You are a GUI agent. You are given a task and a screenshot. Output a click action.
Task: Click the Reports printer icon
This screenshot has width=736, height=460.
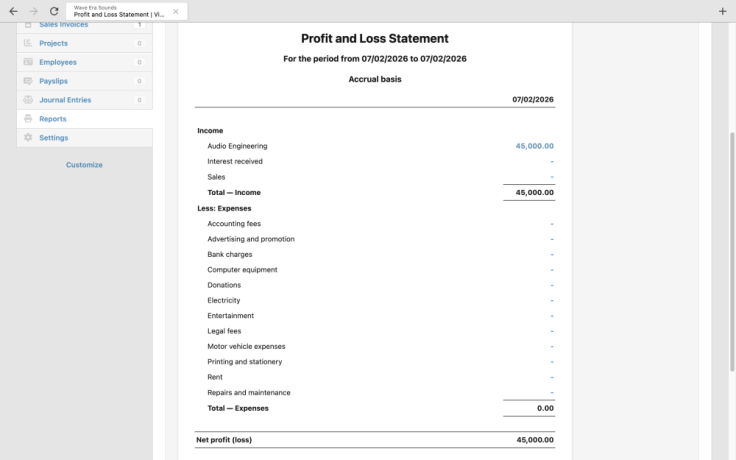coord(28,119)
